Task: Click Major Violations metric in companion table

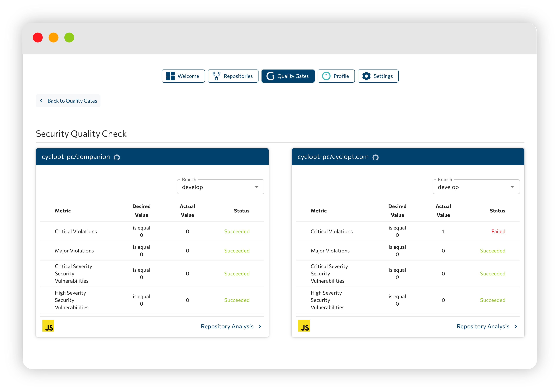Action: 74,250
